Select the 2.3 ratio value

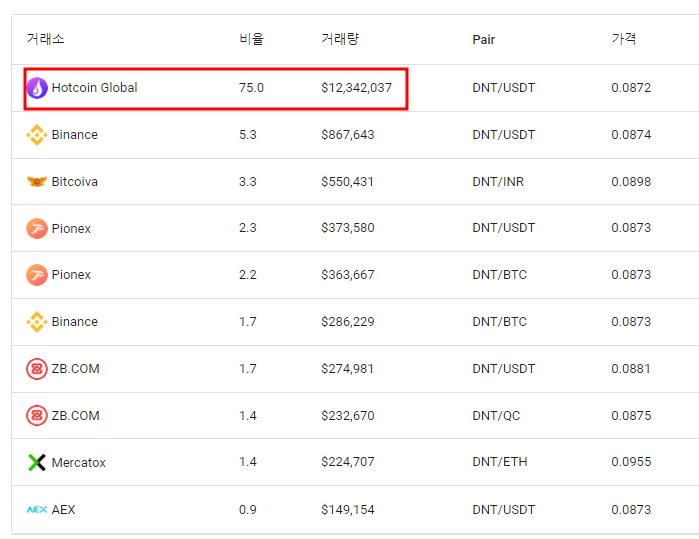(248, 228)
